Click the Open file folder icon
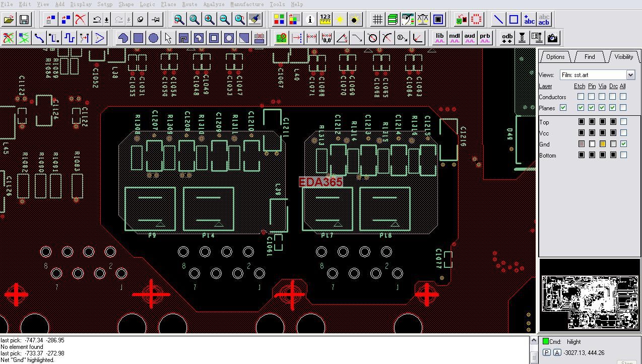 pyautogui.click(x=9, y=20)
